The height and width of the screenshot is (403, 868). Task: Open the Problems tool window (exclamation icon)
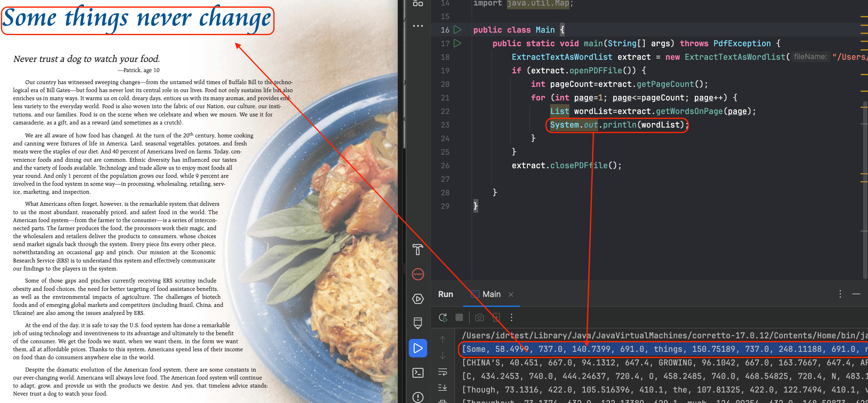click(418, 397)
